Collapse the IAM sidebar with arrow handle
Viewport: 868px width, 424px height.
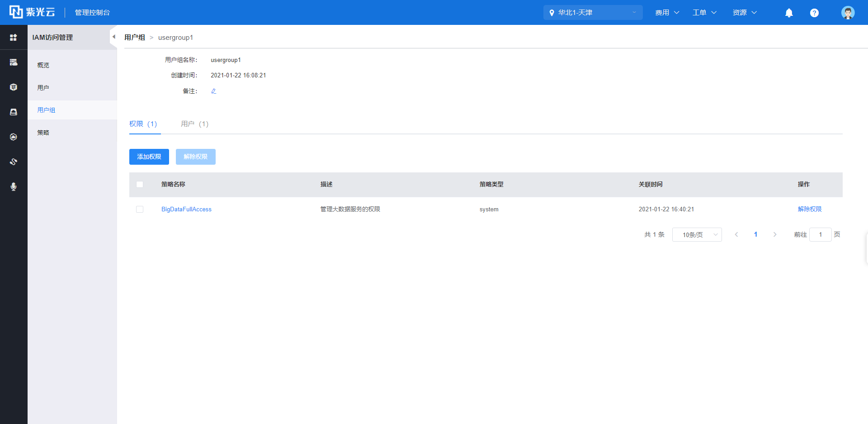pos(113,37)
